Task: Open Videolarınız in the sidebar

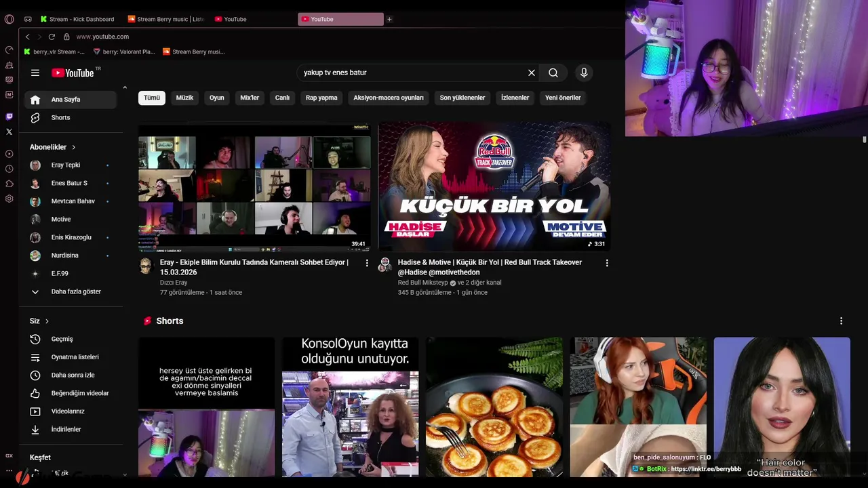Action: (71, 411)
